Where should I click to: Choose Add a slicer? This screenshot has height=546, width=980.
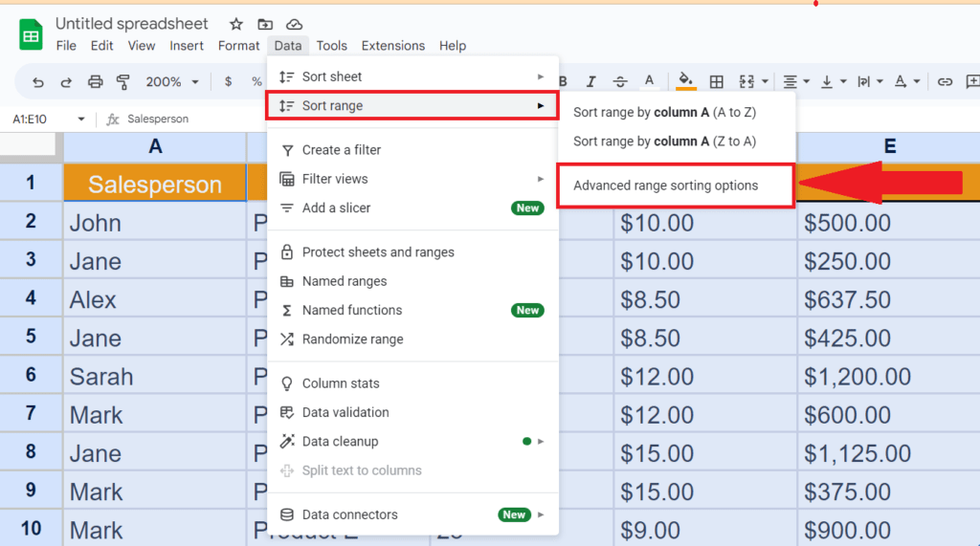tap(412, 208)
